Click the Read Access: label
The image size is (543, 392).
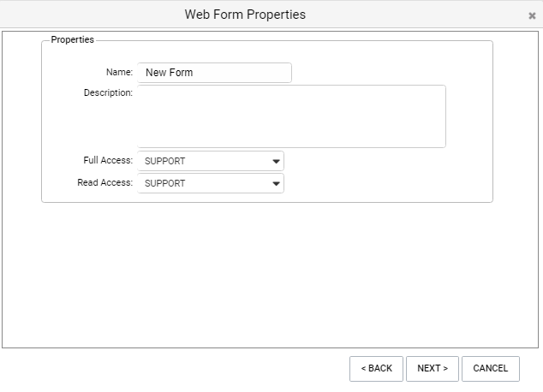(105, 182)
